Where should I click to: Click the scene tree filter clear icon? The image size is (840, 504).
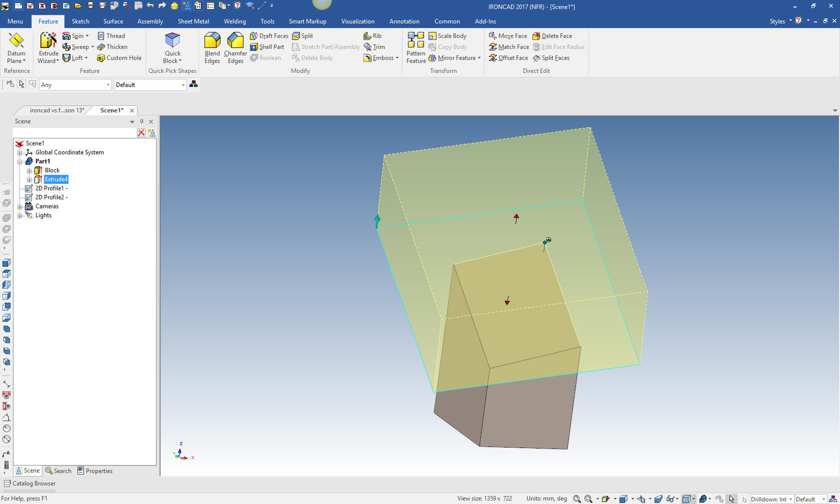point(141,133)
